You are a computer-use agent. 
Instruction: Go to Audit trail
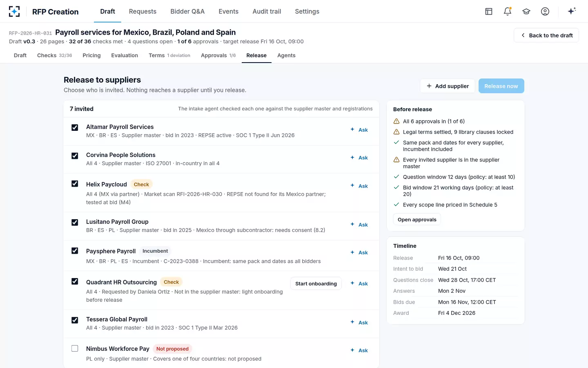point(267,11)
